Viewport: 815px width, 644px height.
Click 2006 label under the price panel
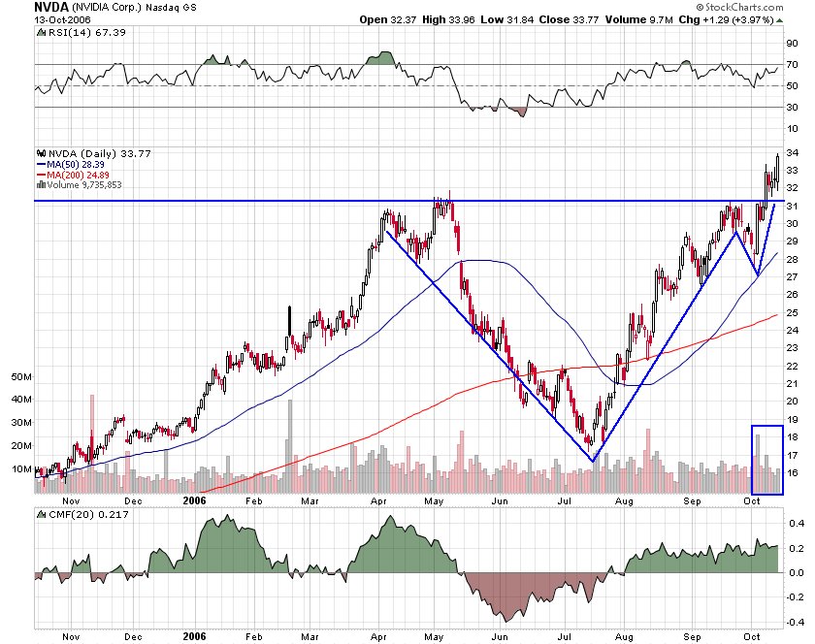(194, 500)
